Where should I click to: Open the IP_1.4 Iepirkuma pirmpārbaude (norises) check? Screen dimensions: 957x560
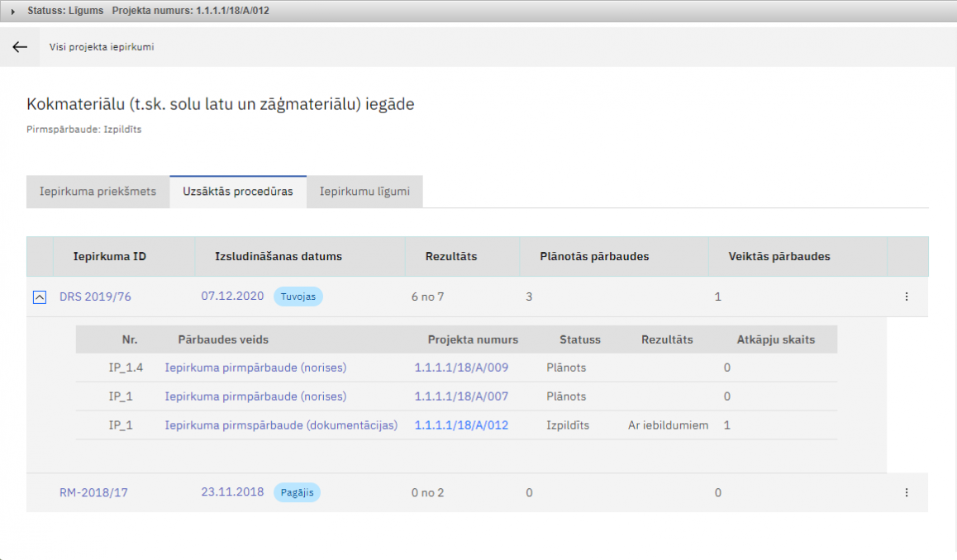click(255, 368)
